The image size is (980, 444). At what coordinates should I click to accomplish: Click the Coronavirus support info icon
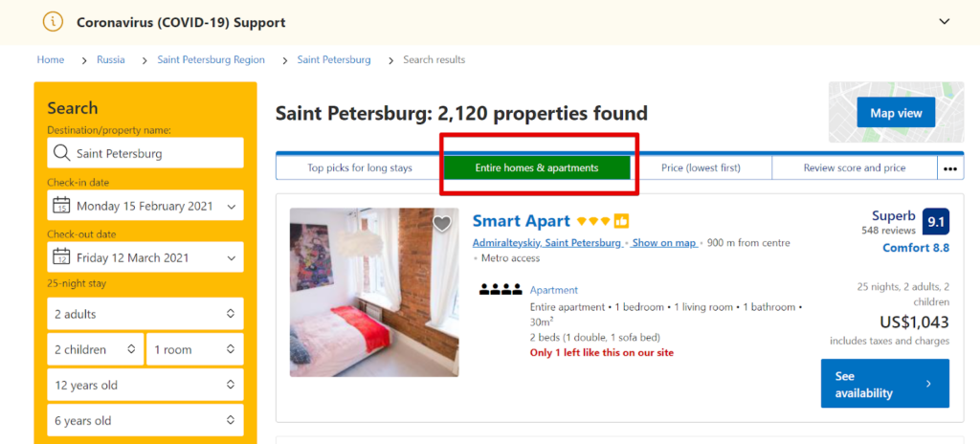click(53, 22)
